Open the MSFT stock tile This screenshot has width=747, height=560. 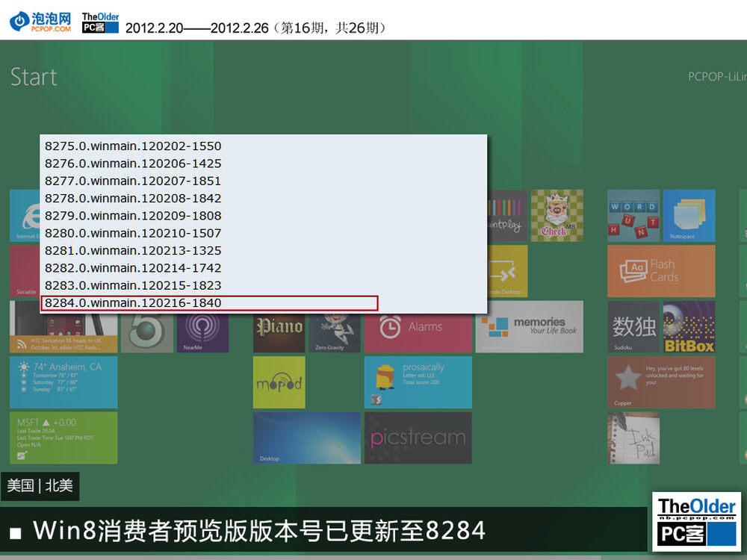pos(63,438)
